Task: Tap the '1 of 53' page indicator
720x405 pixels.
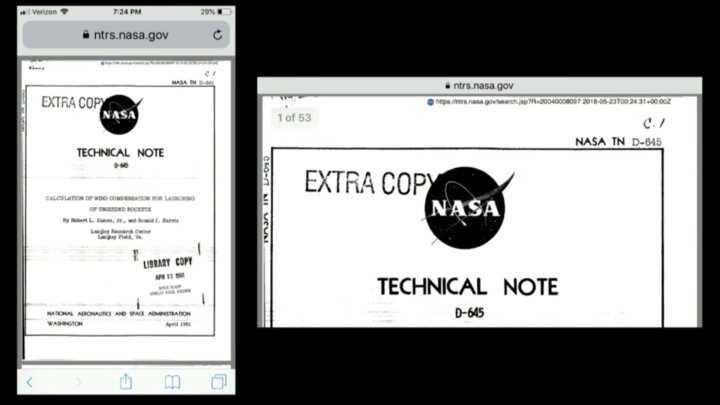Action: [x=294, y=118]
